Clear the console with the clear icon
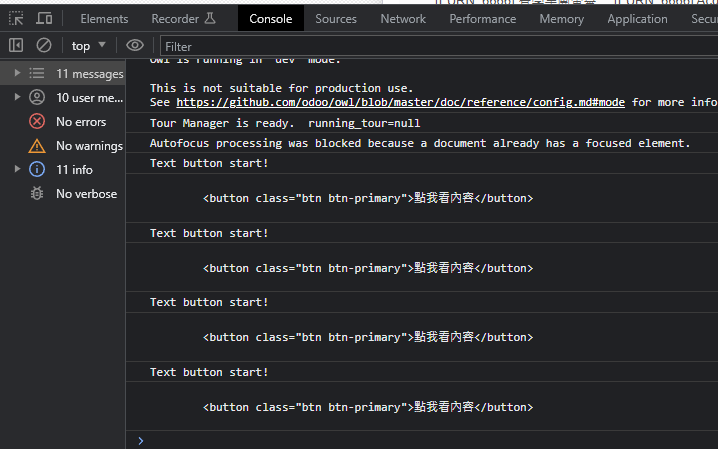 (x=44, y=45)
